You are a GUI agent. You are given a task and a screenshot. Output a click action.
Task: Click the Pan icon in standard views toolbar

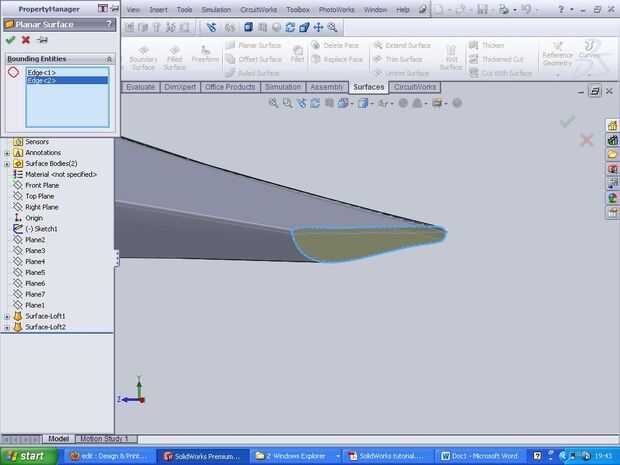pos(318,27)
